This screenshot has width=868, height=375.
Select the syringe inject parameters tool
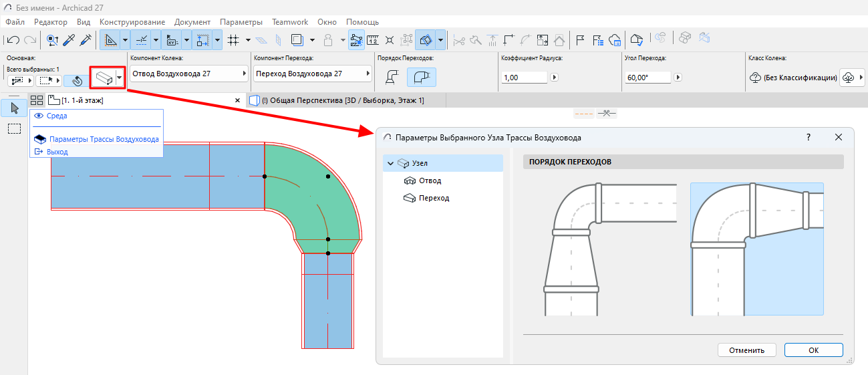[x=85, y=40]
